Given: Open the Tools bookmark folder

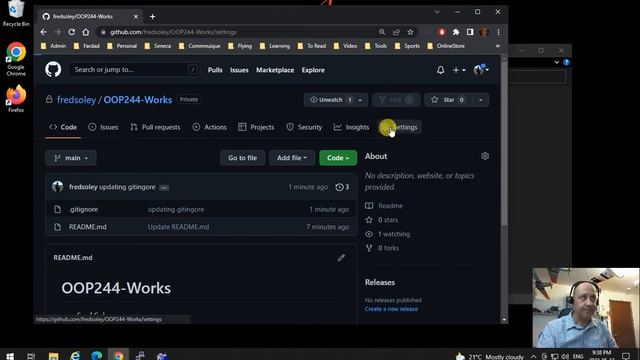Looking at the screenshot, I should click(376, 46).
